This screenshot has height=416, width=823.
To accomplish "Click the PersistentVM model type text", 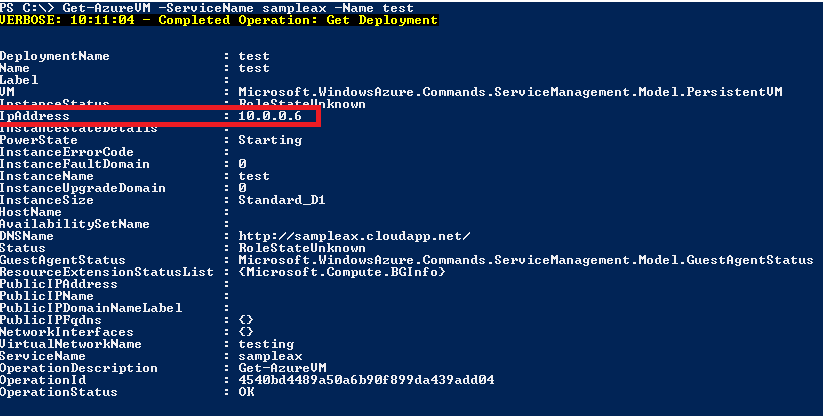I will tap(510, 92).
